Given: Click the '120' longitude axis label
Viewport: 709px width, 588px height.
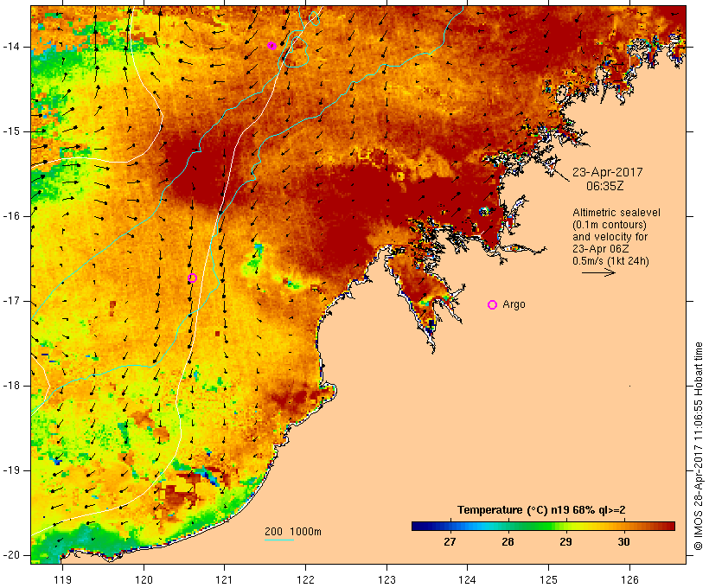Looking at the screenshot, I should click(144, 579).
